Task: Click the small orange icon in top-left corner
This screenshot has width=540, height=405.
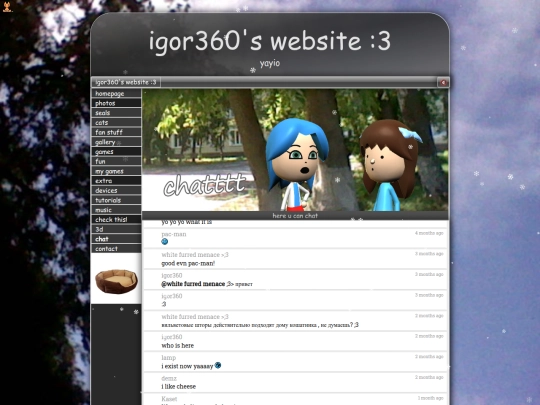Action: (x=7, y=7)
